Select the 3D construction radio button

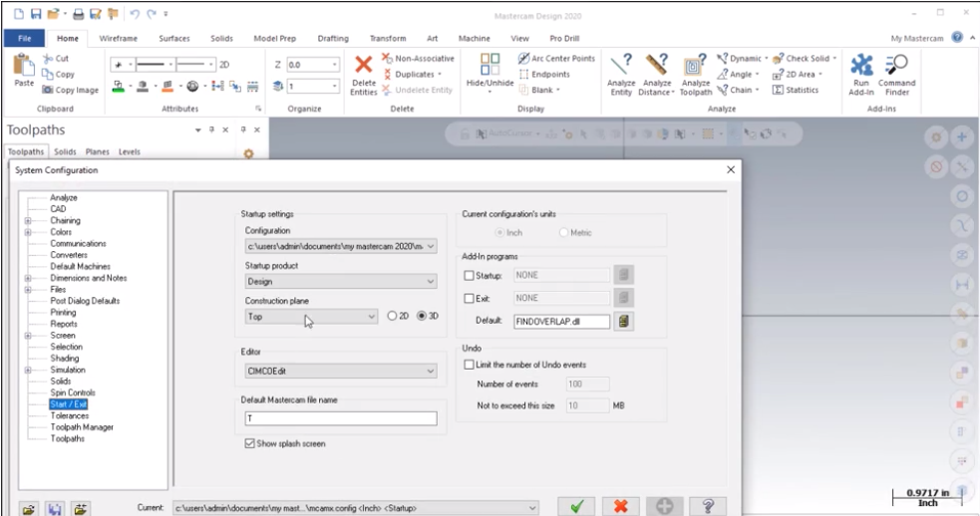pyautogui.click(x=422, y=316)
